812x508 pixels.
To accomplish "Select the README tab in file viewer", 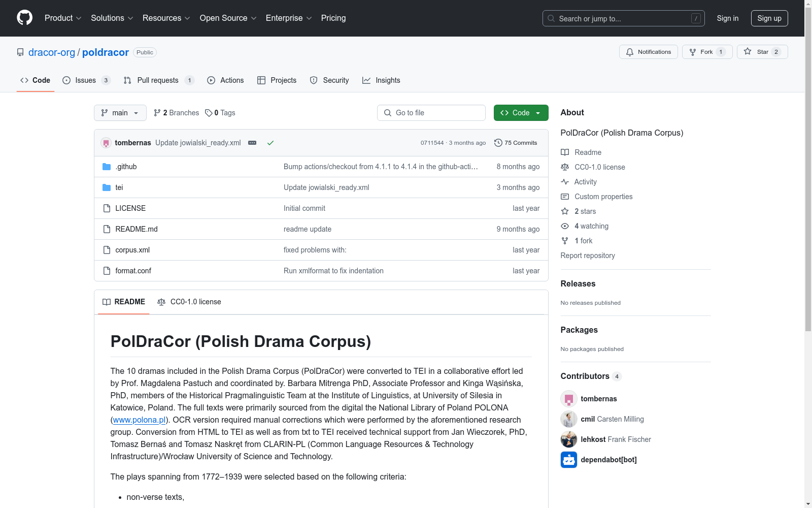I will 124,302.
